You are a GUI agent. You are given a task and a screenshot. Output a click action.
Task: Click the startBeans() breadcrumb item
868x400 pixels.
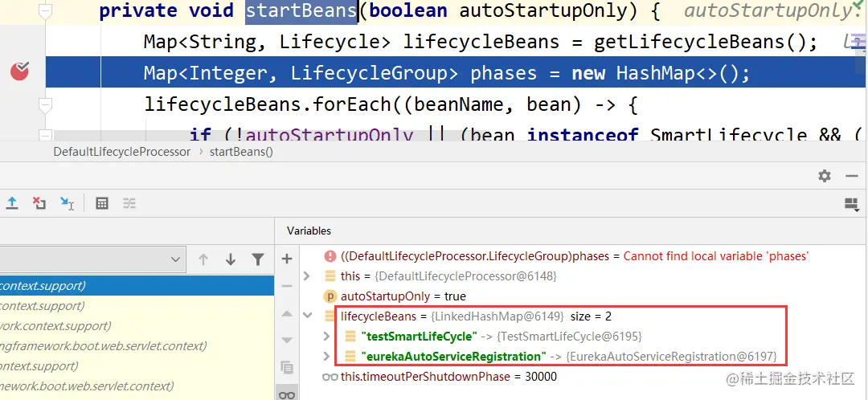241,152
